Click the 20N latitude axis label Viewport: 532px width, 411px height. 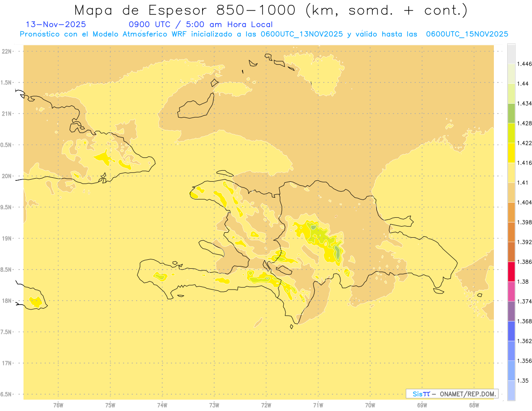click(7, 176)
